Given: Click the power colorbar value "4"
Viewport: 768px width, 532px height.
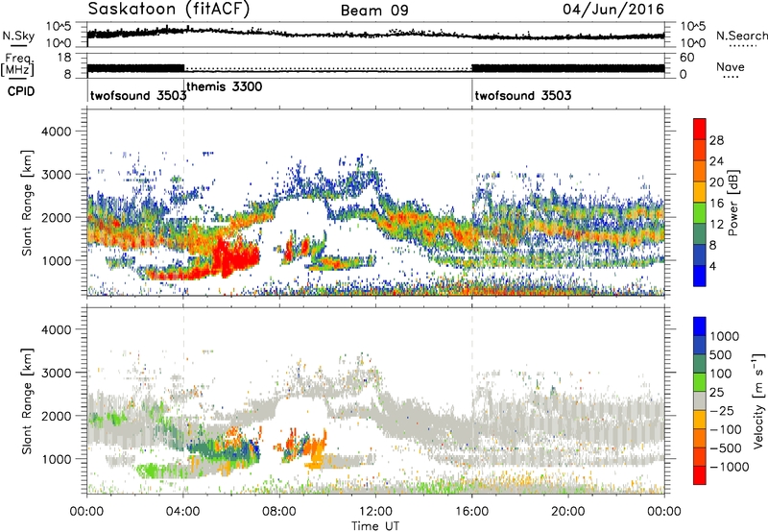Looking at the screenshot, I should [712, 267].
